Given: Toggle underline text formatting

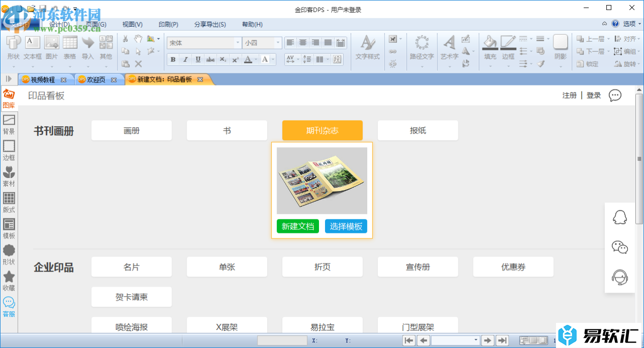Looking at the screenshot, I should click(198, 59).
